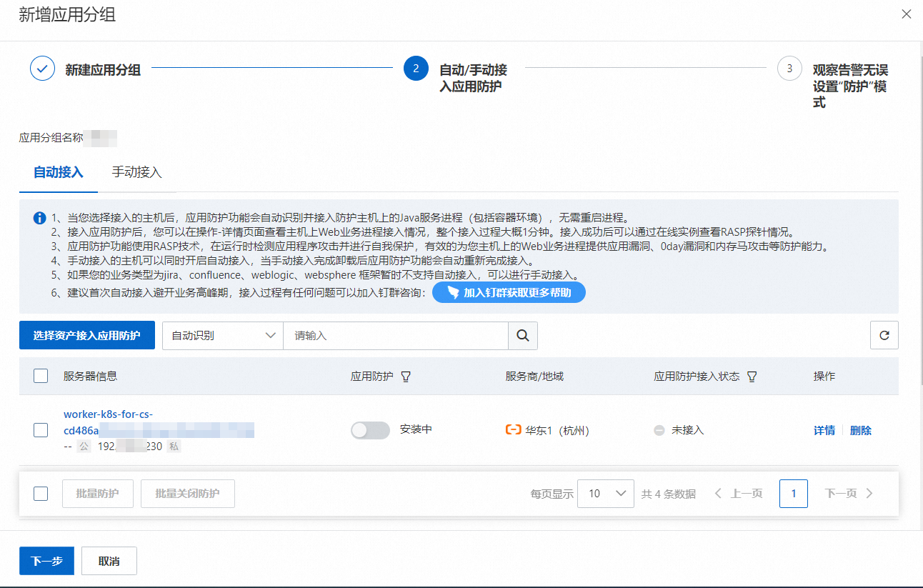Click the 华东1（杭州） region text
This screenshot has height=588, width=923.
557,430
